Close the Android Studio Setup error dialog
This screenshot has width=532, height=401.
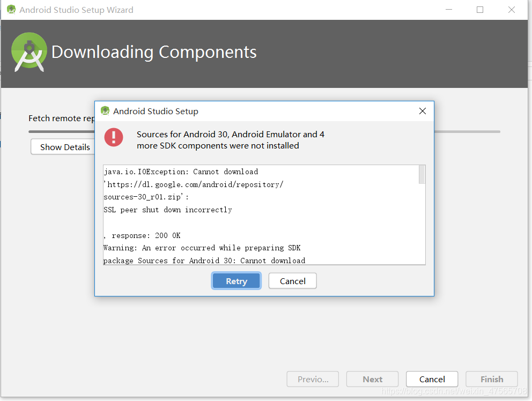(x=423, y=111)
